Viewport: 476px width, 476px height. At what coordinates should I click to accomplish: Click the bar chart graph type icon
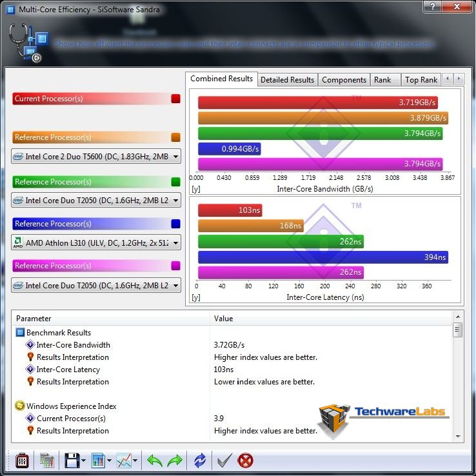click(x=98, y=461)
